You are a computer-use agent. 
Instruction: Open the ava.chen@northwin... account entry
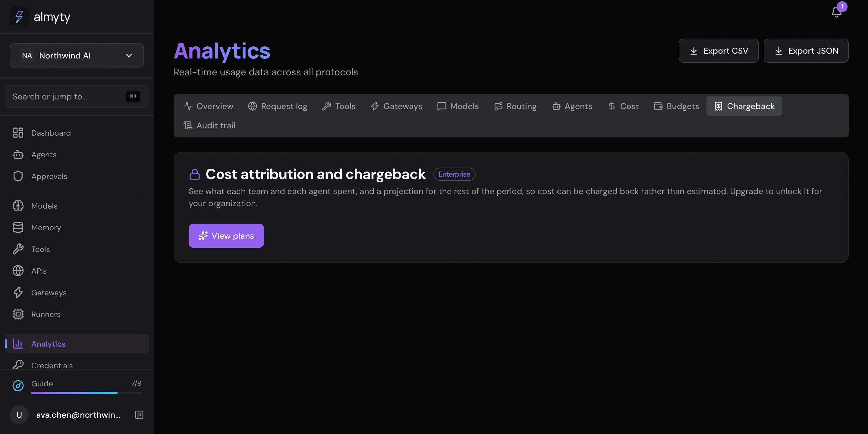(x=78, y=415)
